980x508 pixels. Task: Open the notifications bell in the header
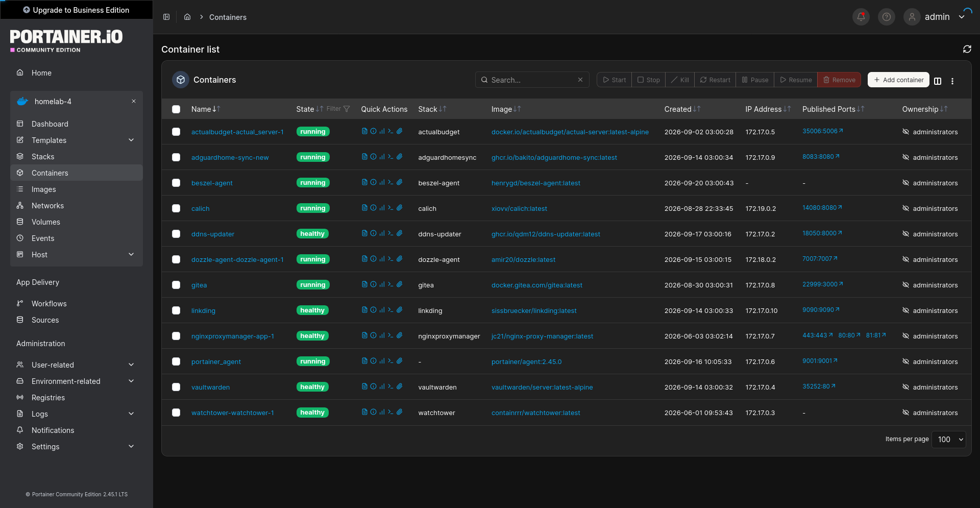[x=861, y=17]
